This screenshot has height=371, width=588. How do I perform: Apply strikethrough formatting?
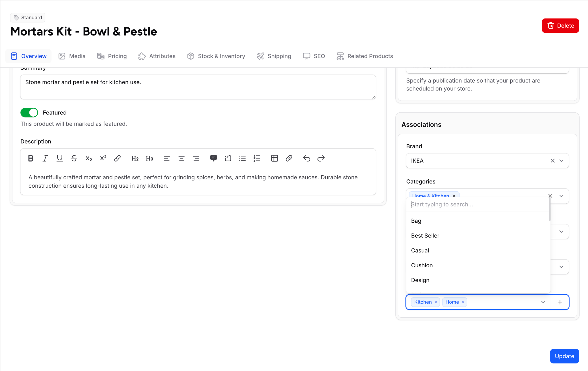[74, 158]
